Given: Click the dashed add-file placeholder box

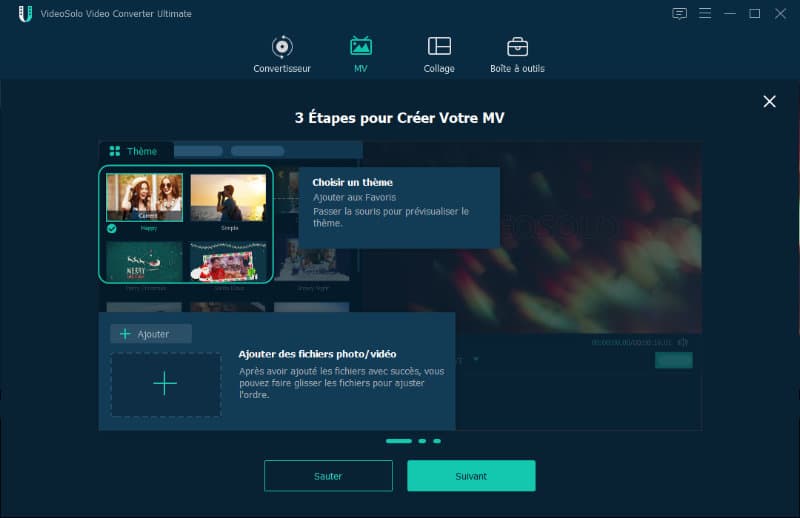Looking at the screenshot, I should 166,384.
